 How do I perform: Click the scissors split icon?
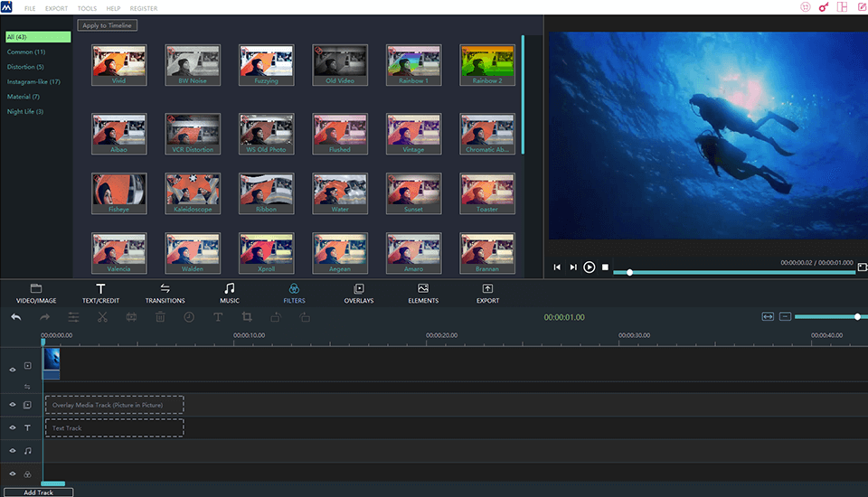tap(102, 317)
